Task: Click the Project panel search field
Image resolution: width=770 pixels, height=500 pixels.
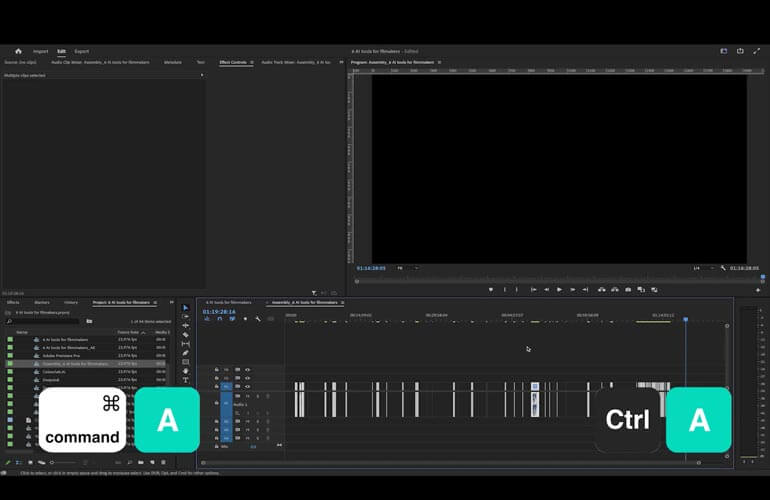Action: point(43,321)
